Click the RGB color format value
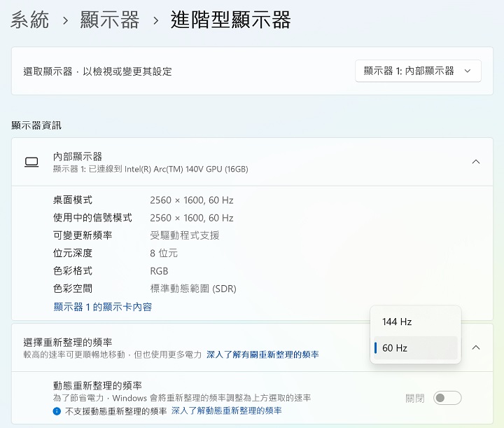This screenshot has height=428, width=504. coord(159,271)
